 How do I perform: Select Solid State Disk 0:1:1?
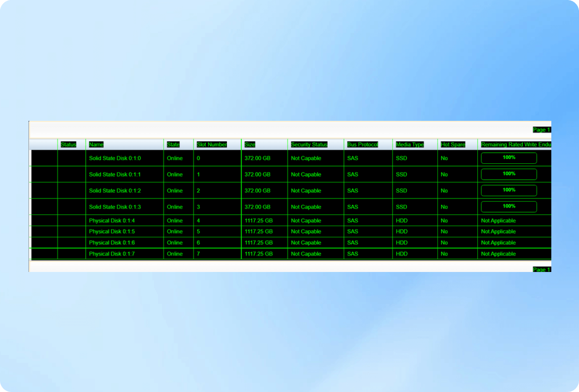[115, 175]
